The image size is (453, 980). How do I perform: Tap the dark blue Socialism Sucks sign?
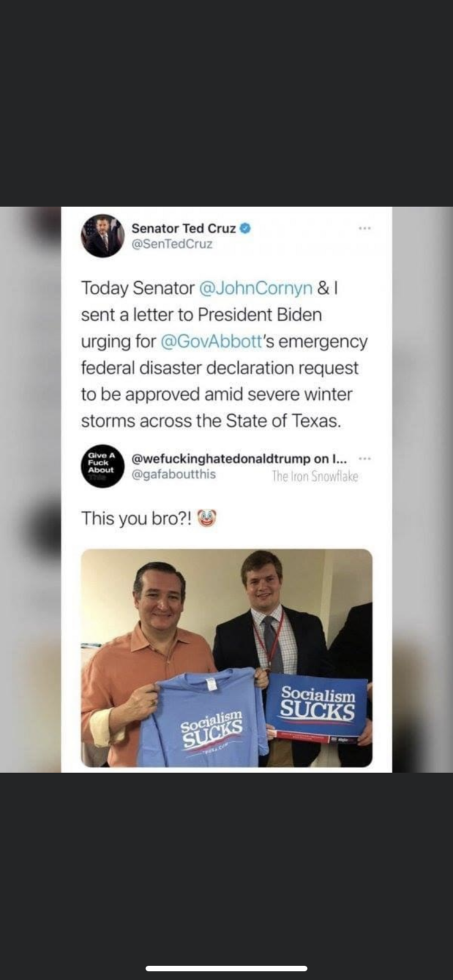tap(317, 706)
